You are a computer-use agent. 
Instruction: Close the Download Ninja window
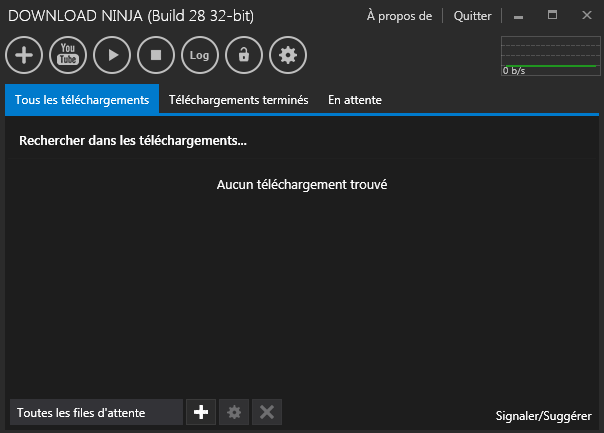click(587, 15)
